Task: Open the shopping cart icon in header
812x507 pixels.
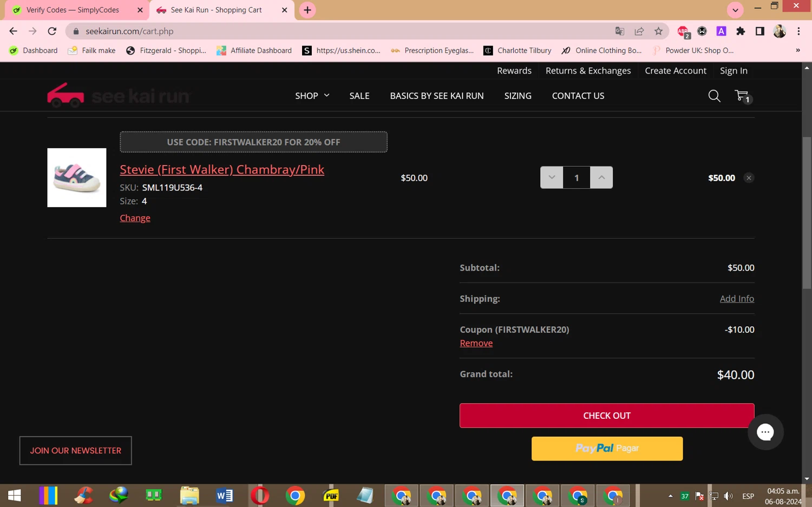Action: pyautogui.click(x=743, y=96)
